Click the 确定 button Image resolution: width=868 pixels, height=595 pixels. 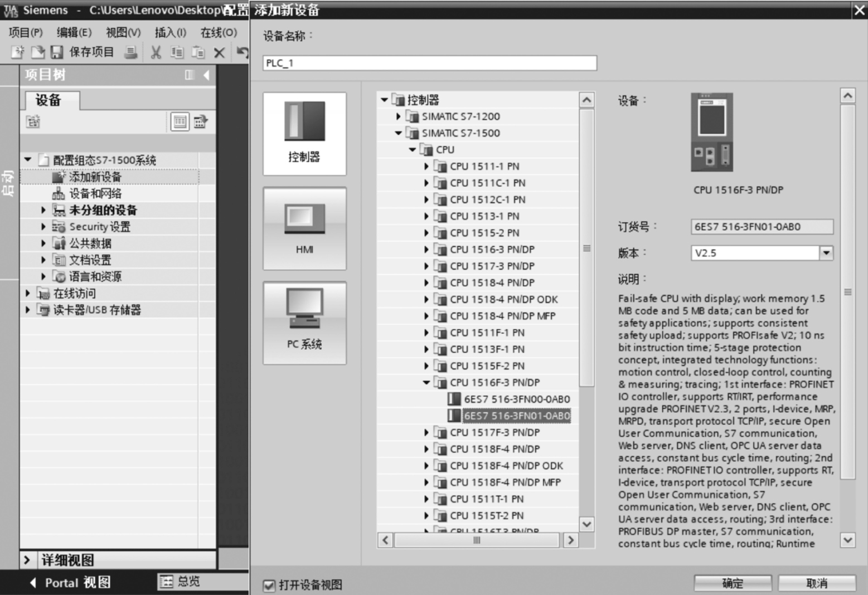[733, 583]
